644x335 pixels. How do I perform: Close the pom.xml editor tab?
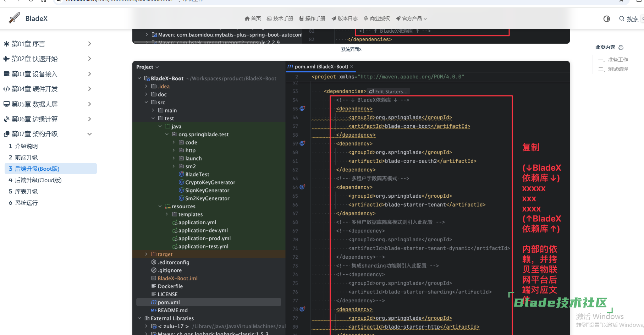pyautogui.click(x=352, y=67)
